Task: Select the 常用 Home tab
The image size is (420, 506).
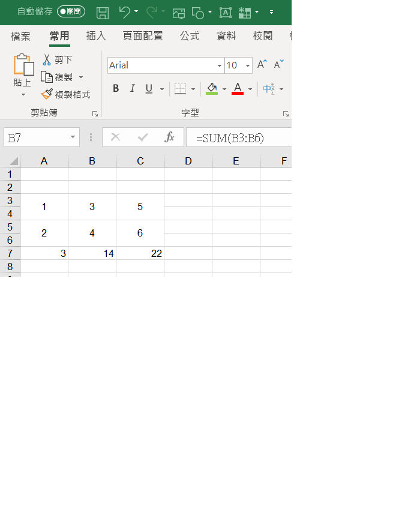Action: (x=59, y=36)
